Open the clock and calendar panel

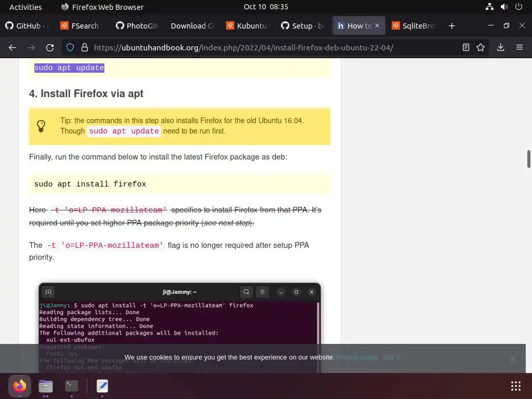[266, 7]
